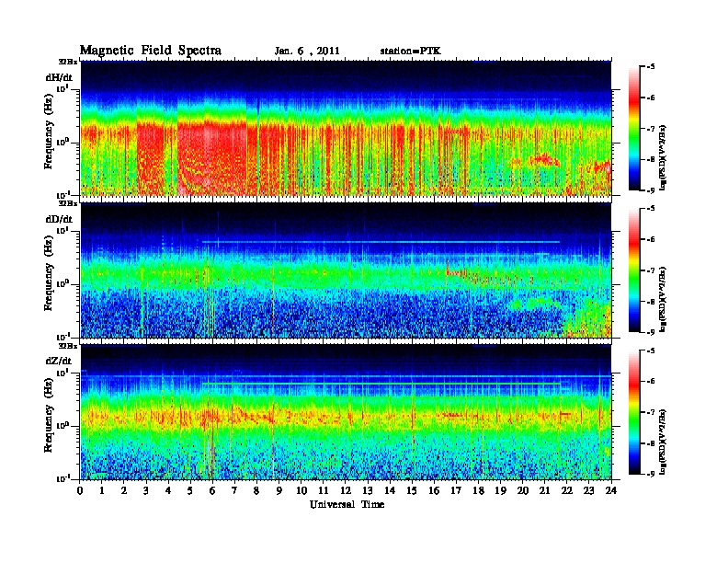
Task: Click the -7 value on dZ/dt color bar
Action: [651, 412]
